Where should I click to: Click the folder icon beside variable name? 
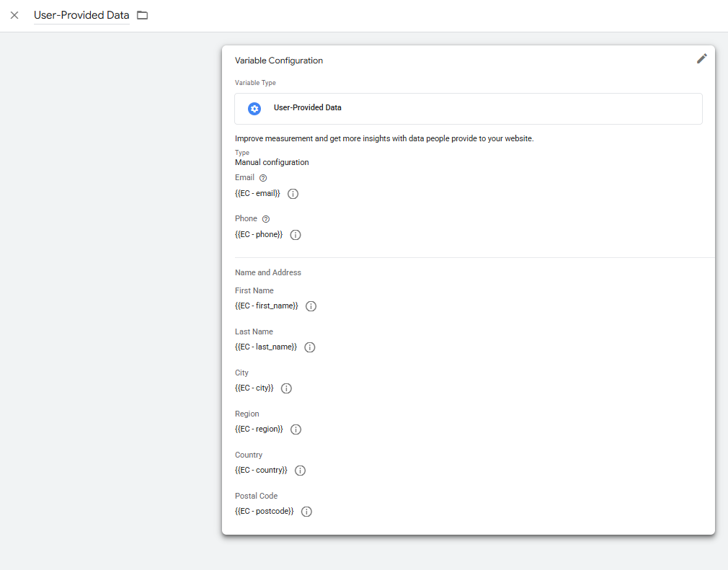point(143,15)
